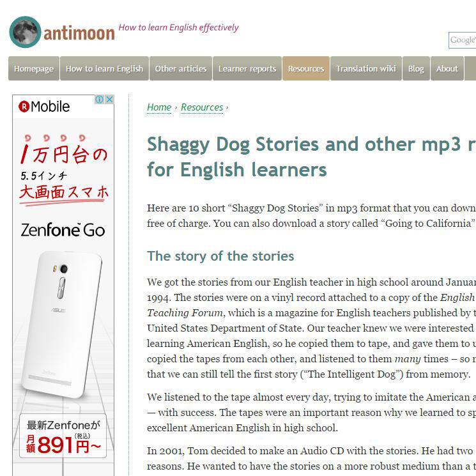
Task: Focus the Google search box
Action: pyautogui.click(x=463, y=40)
